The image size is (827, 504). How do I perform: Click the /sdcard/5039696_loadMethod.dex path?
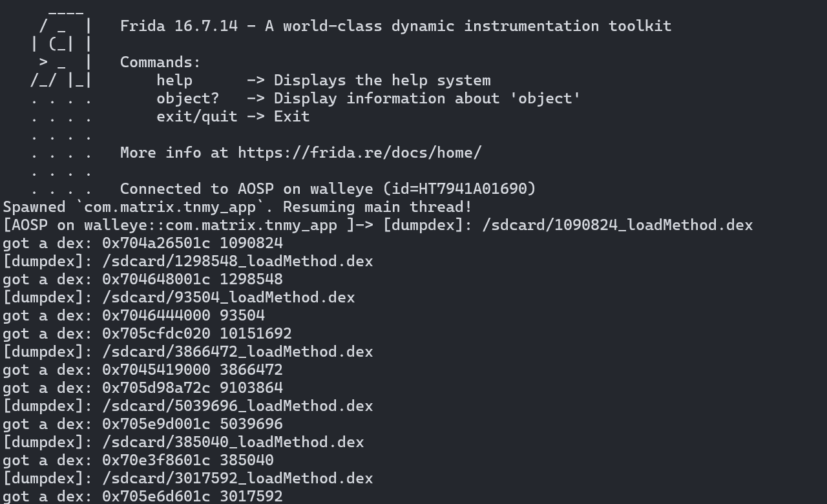tap(238, 406)
